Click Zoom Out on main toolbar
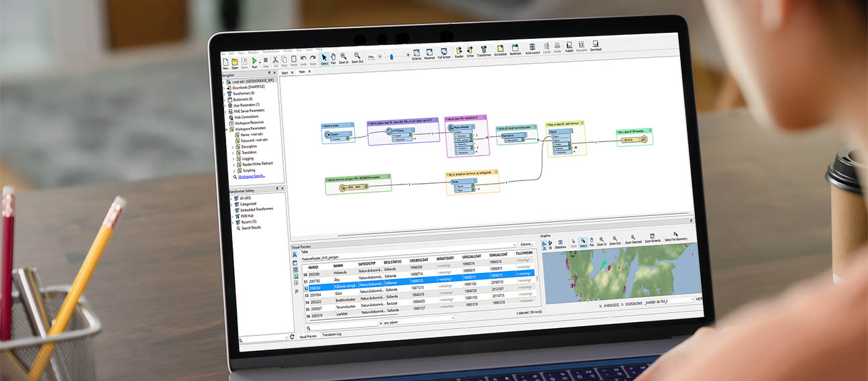 (358, 58)
